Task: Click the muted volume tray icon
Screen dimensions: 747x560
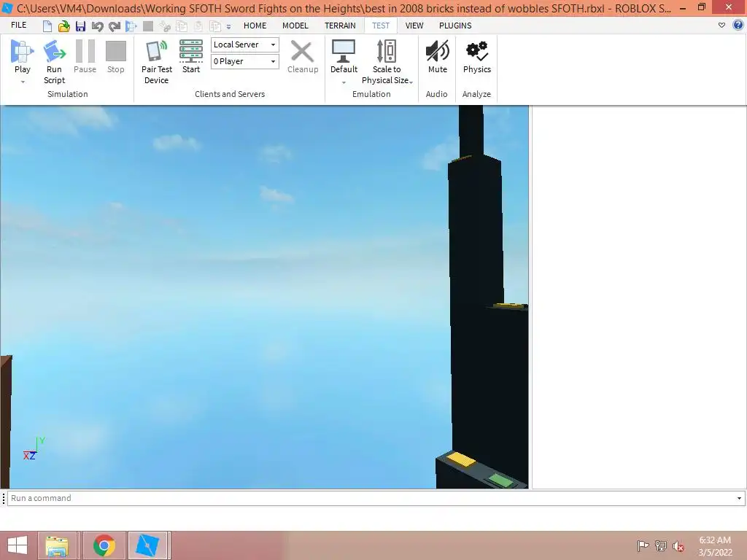Action: pos(678,546)
